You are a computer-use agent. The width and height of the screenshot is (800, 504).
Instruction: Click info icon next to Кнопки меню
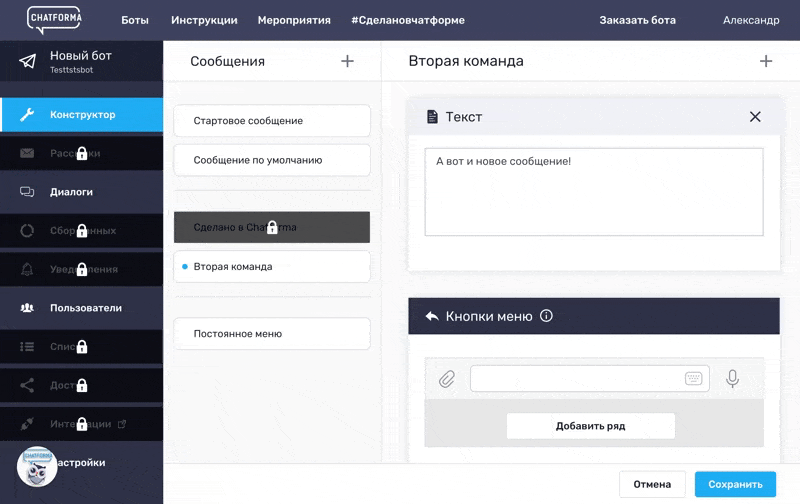click(546, 316)
